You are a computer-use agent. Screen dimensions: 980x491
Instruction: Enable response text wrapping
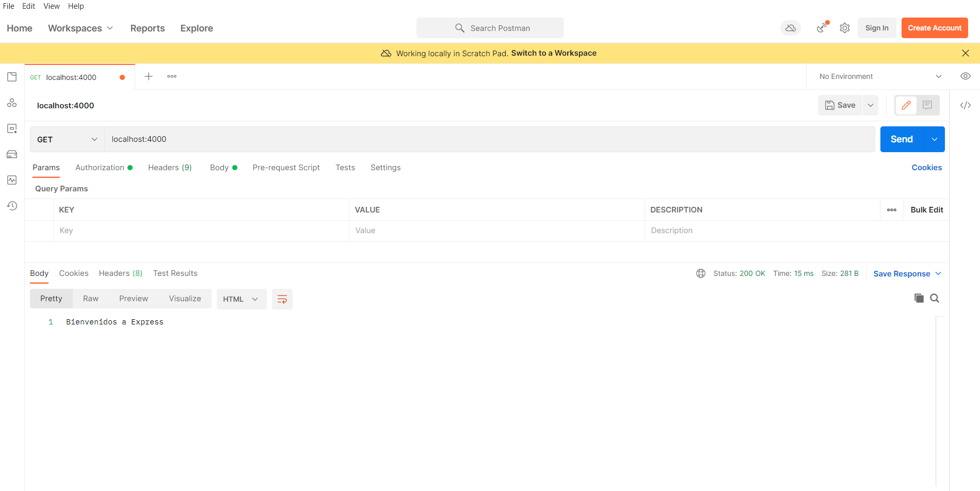click(282, 299)
